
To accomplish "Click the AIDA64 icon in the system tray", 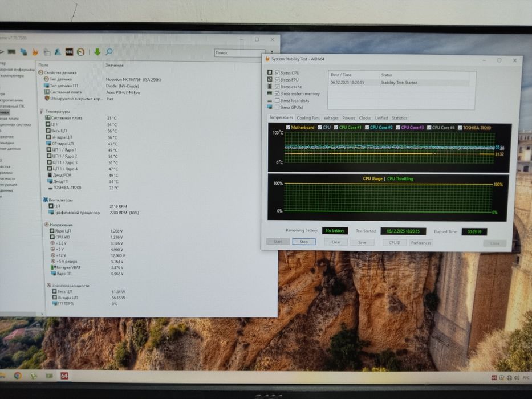I will point(494,377).
